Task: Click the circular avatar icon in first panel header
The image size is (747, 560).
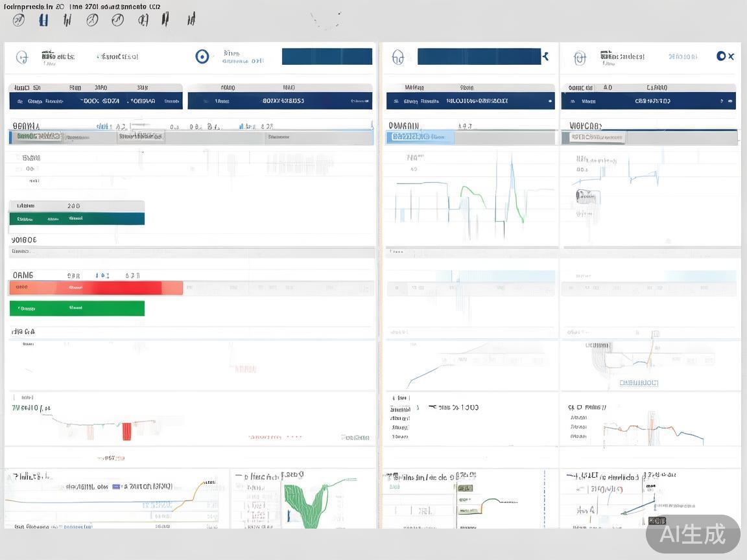Action: pos(22,58)
